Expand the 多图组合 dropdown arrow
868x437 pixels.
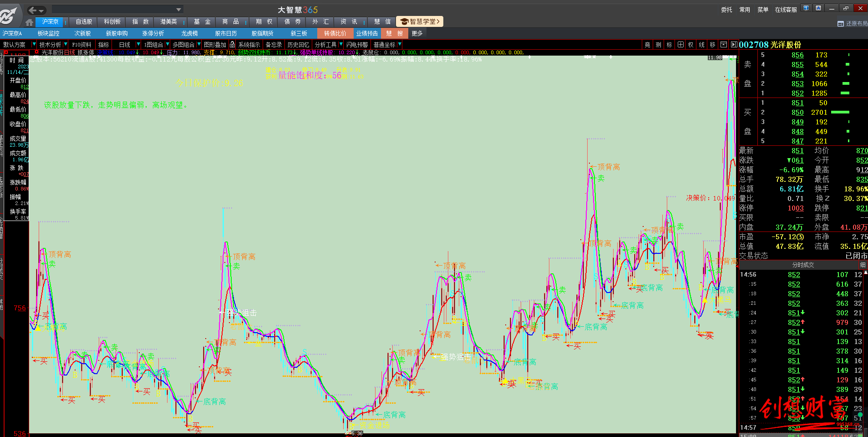pos(199,44)
